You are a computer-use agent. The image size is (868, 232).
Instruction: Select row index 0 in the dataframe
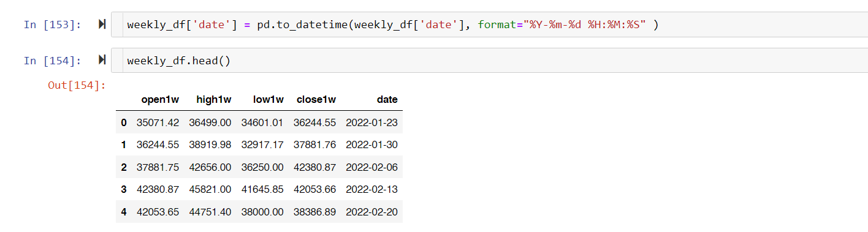coord(124,122)
